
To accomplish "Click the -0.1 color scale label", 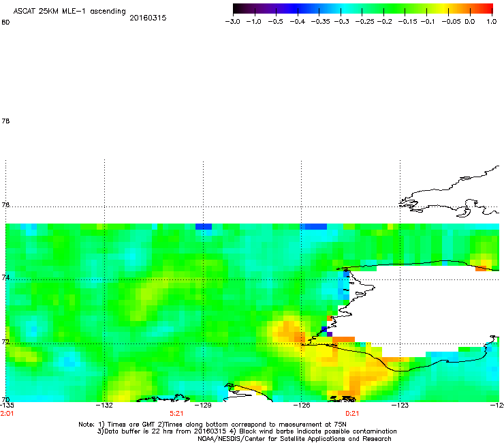I will point(428,22).
